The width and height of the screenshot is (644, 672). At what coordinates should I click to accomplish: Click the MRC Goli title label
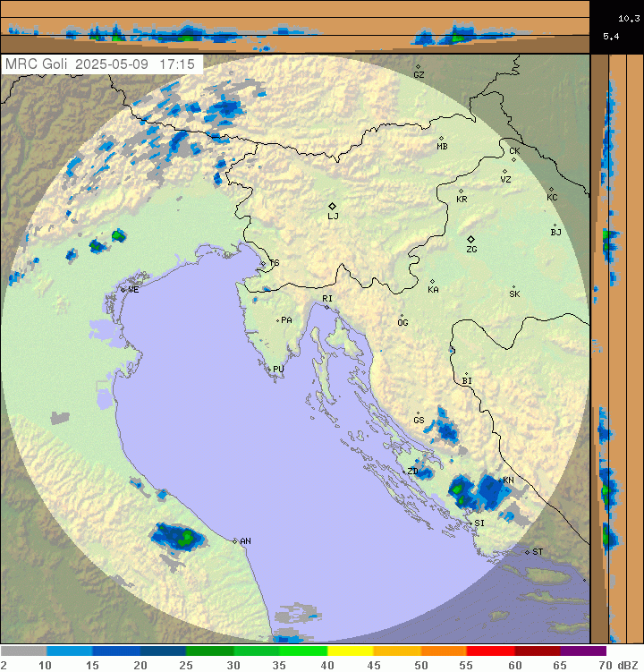(36, 64)
